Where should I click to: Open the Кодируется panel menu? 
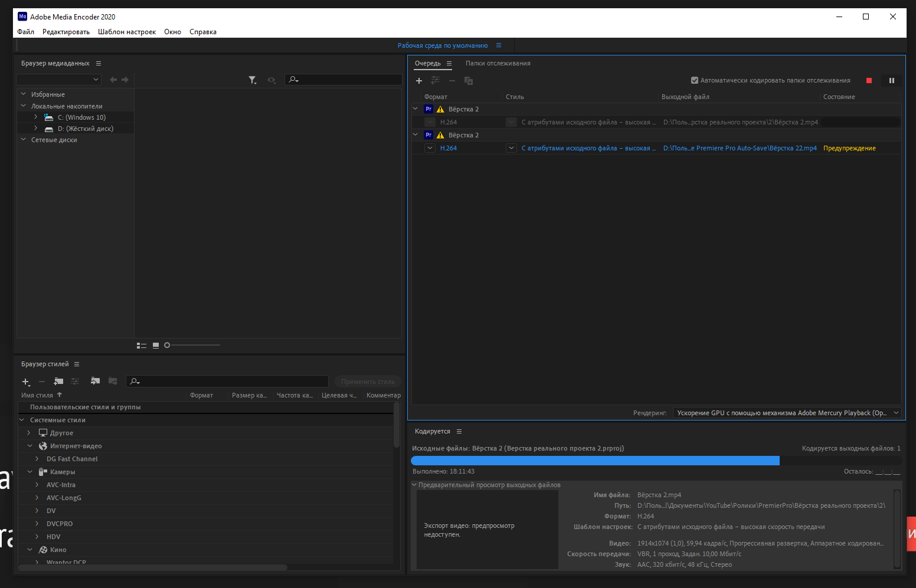pyautogui.click(x=459, y=431)
